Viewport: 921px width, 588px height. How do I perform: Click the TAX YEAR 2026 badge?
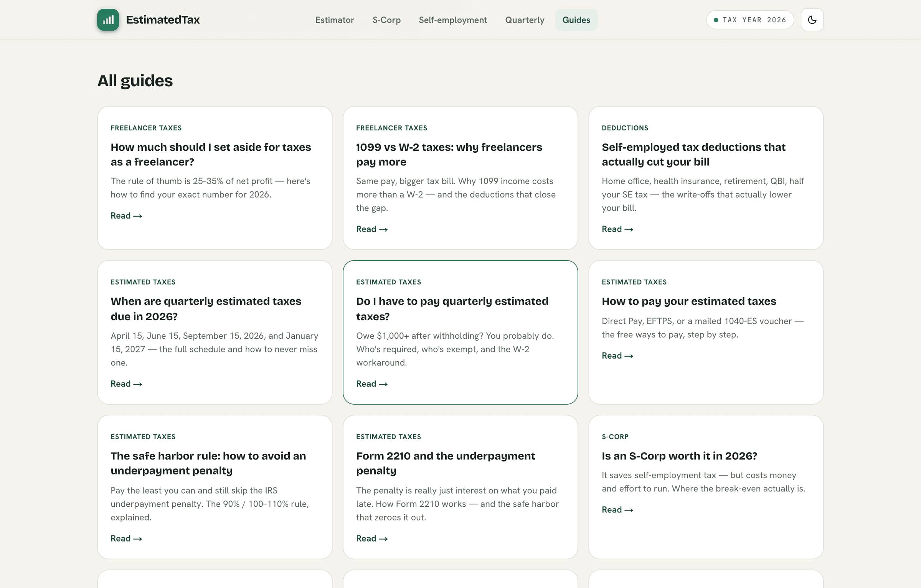pyautogui.click(x=750, y=20)
